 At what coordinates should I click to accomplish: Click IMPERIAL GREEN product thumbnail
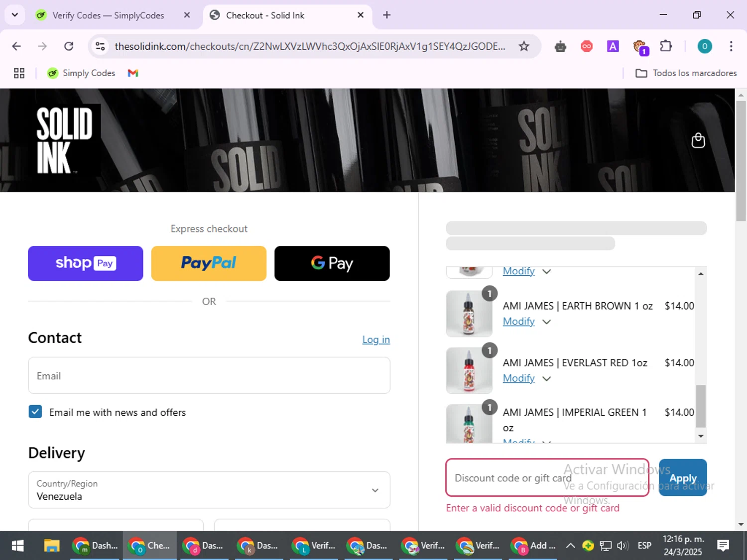469,424
